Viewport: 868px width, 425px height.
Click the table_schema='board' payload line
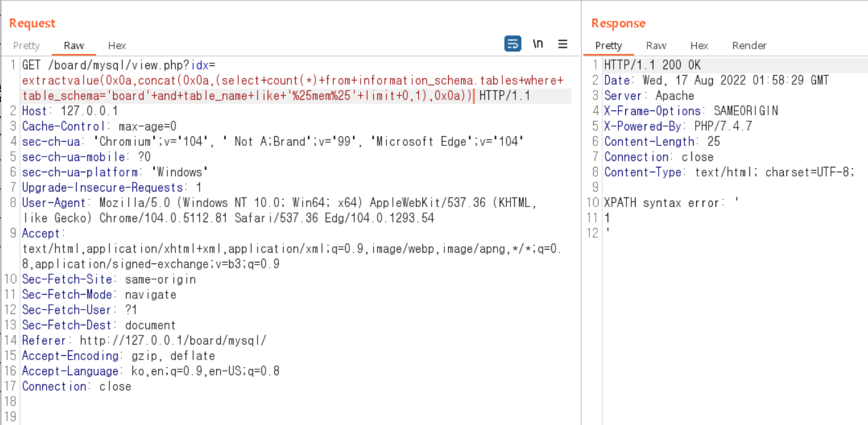click(247, 96)
